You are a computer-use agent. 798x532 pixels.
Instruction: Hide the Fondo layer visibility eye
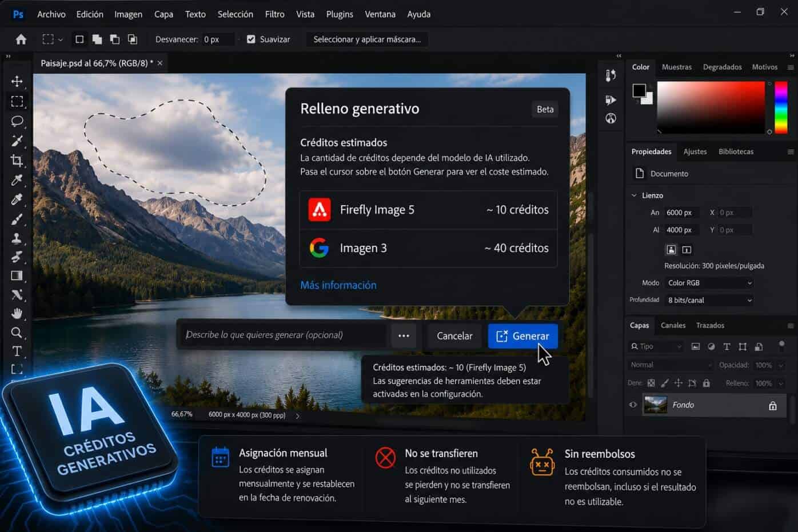(633, 405)
